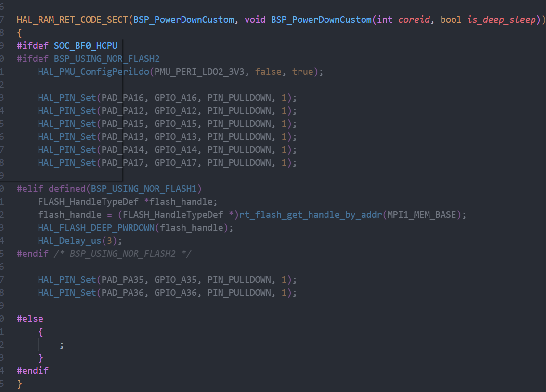Click FLASH_HandleTypeDef declaration type
This screenshot has height=392, width=546.
88,202
